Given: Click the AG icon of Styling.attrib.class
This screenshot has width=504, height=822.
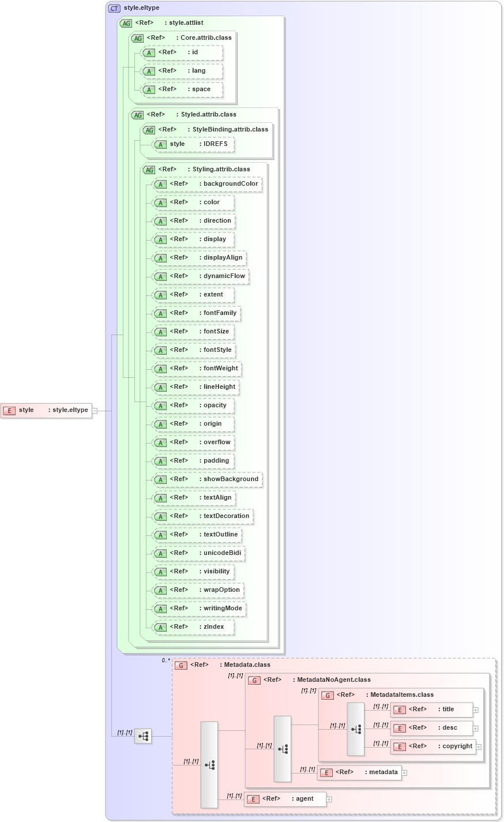Looking at the screenshot, I should 149,170.
